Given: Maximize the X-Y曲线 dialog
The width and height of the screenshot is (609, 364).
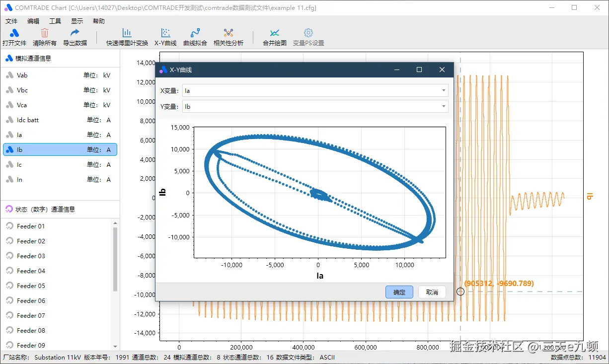Looking at the screenshot, I should coord(419,70).
